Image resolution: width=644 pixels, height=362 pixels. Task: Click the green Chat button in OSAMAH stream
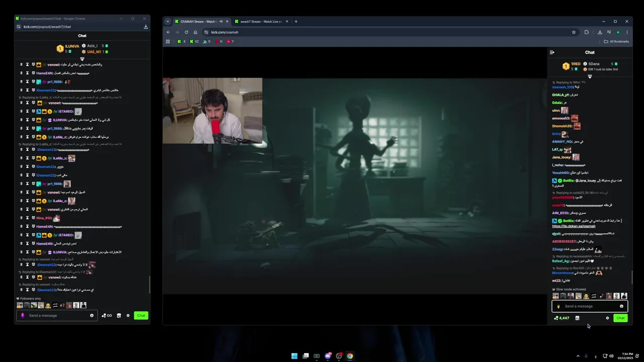pyautogui.click(x=620, y=318)
